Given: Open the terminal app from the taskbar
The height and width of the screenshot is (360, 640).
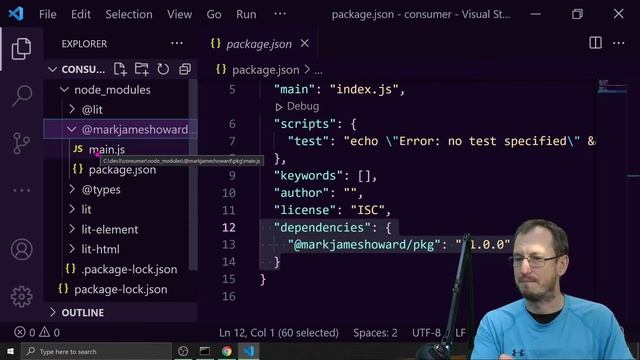Looking at the screenshot, I should (x=205, y=351).
